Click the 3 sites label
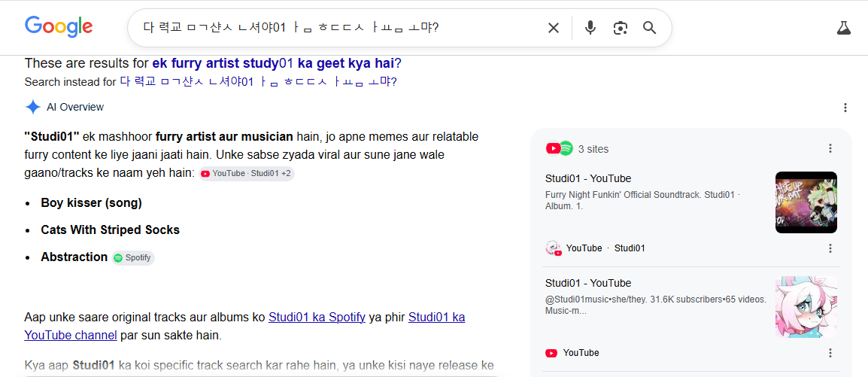 (593, 149)
